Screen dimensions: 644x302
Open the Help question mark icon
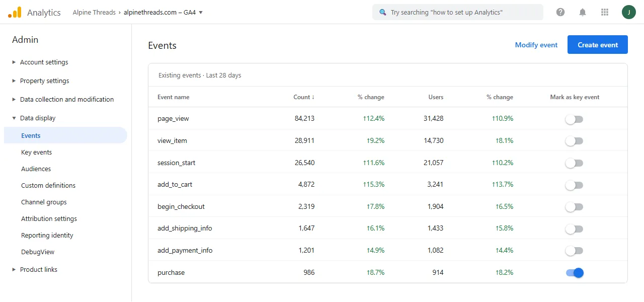point(560,12)
